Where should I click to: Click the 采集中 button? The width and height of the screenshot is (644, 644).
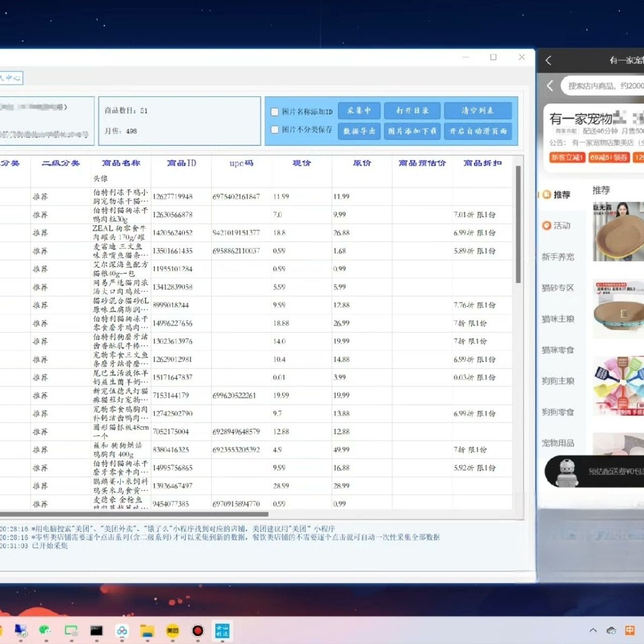point(359,111)
